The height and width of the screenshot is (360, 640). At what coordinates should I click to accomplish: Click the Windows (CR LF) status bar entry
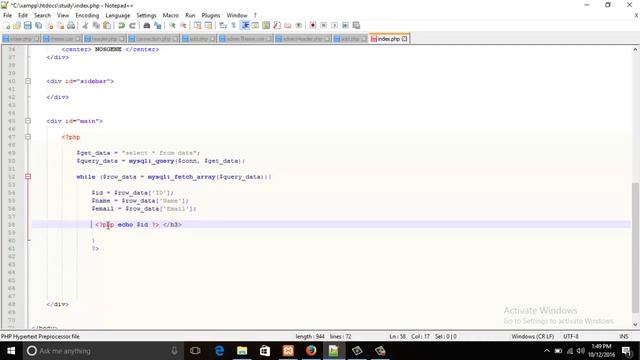pyautogui.click(x=533, y=336)
